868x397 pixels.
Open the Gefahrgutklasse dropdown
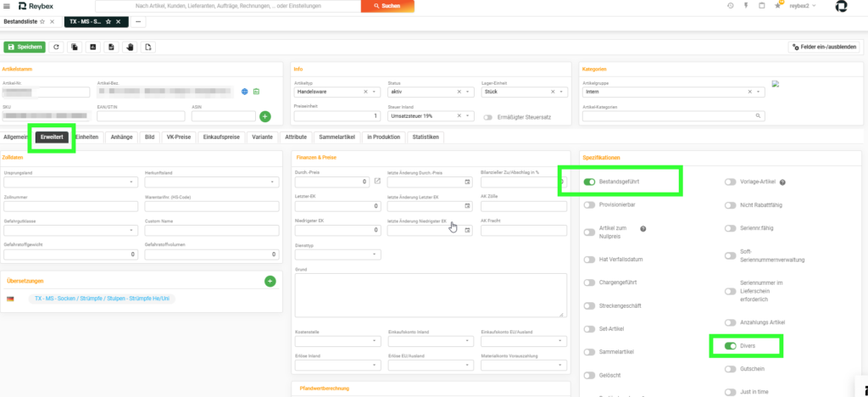71,231
